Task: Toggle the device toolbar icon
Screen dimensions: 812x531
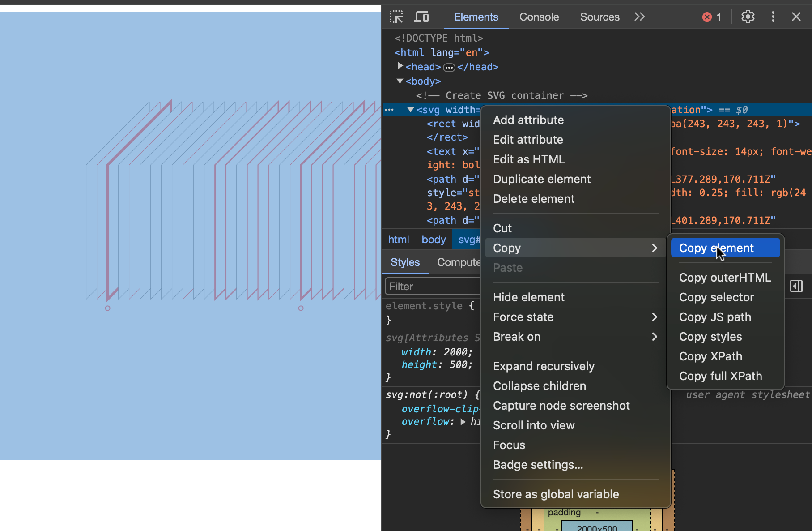Action: coord(421,17)
